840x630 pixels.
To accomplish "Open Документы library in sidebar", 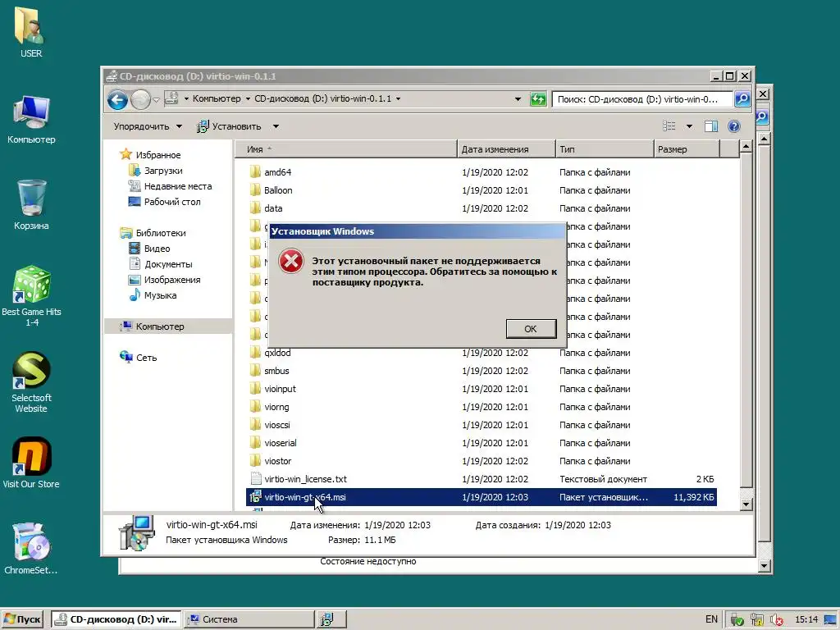I will tap(167, 264).
